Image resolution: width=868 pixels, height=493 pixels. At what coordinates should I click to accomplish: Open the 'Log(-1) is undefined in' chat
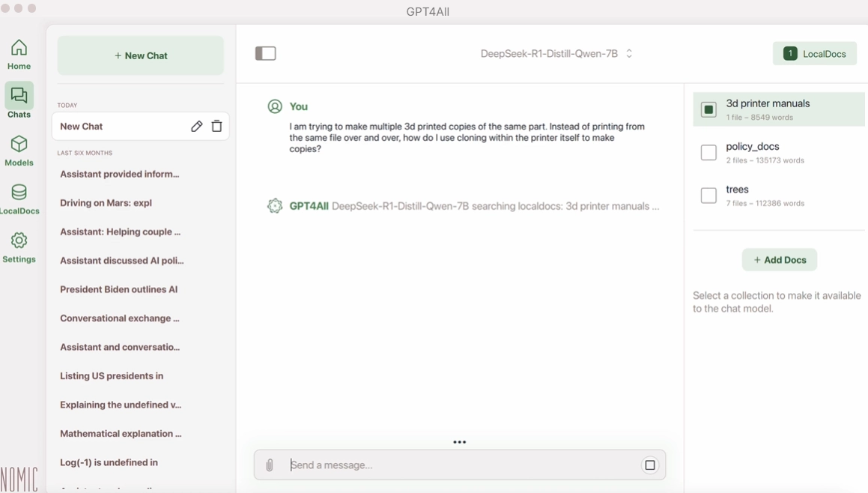pos(109,462)
